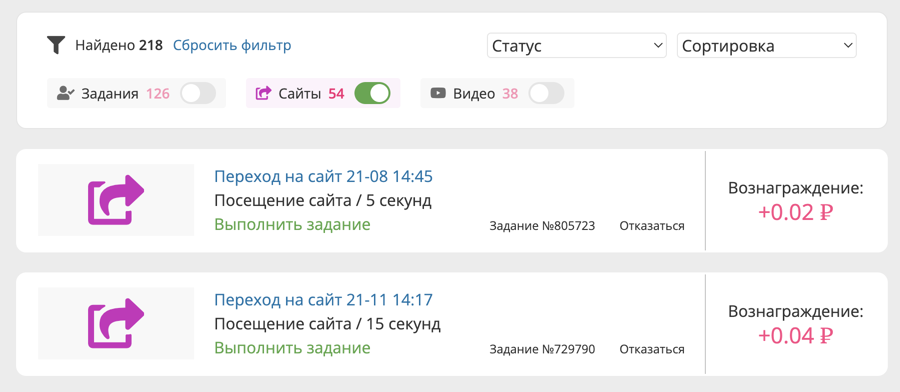Viewport: 900px width, 392px height.
Task: Click the Задания person-check icon
Action: point(65,93)
